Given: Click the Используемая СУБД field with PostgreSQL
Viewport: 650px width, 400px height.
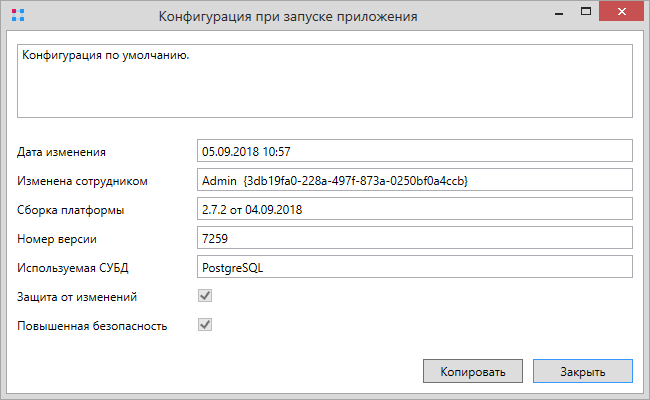Looking at the screenshot, I should click(415, 267).
